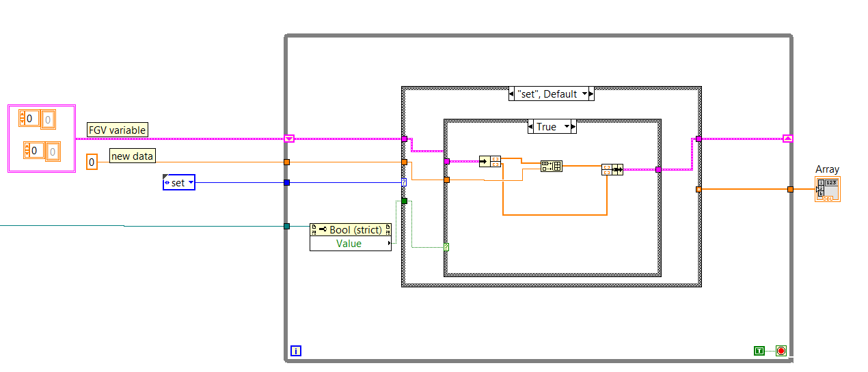Screen dimensions: 868x372
Task: Select the green inner case selector terminal
Action: pyautogui.click(x=446, y=246)
